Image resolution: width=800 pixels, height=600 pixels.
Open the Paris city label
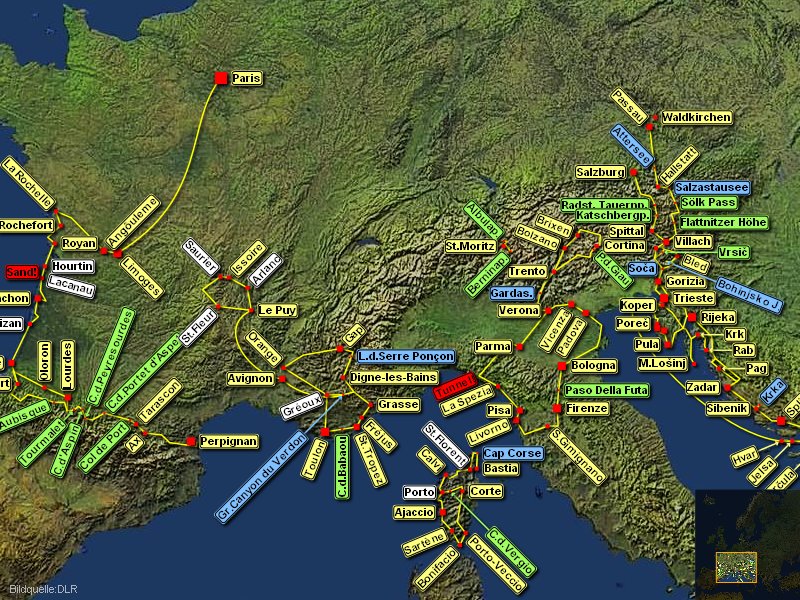(x=247, y=78)
